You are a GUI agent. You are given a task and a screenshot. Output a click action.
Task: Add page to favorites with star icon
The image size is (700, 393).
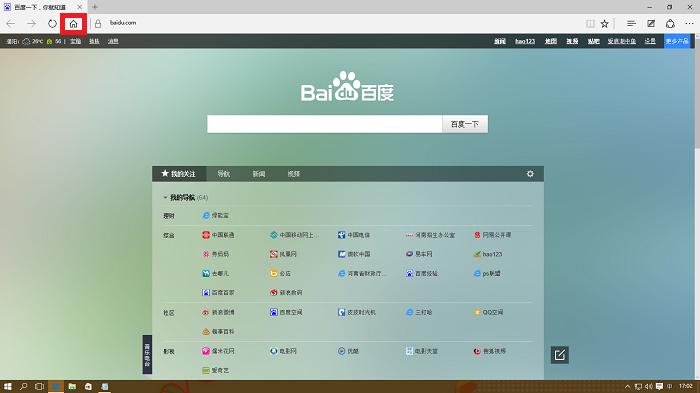[x=604, y=24]
